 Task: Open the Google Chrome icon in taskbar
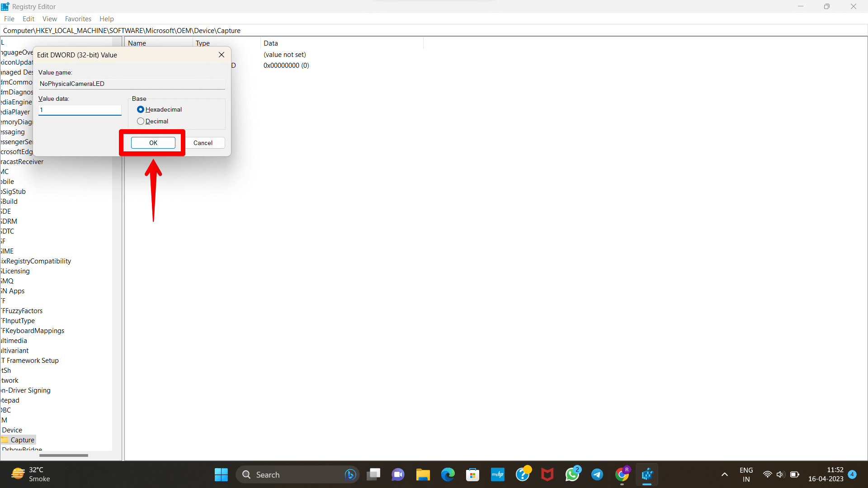622,474
